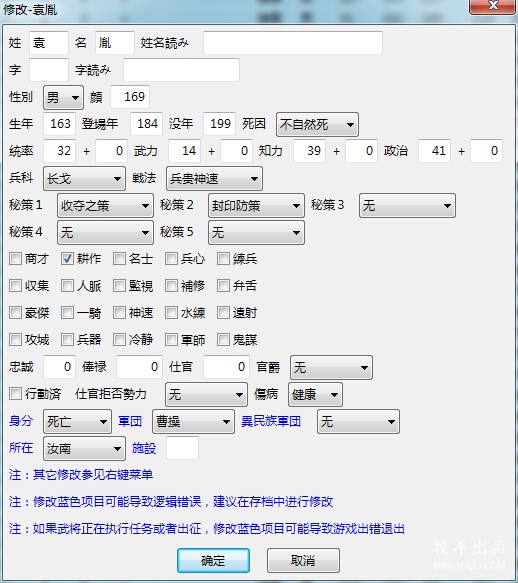Toggle the 商才 checkbox
The width and height of the screenshot is (518, 583).
coord(16,258)
